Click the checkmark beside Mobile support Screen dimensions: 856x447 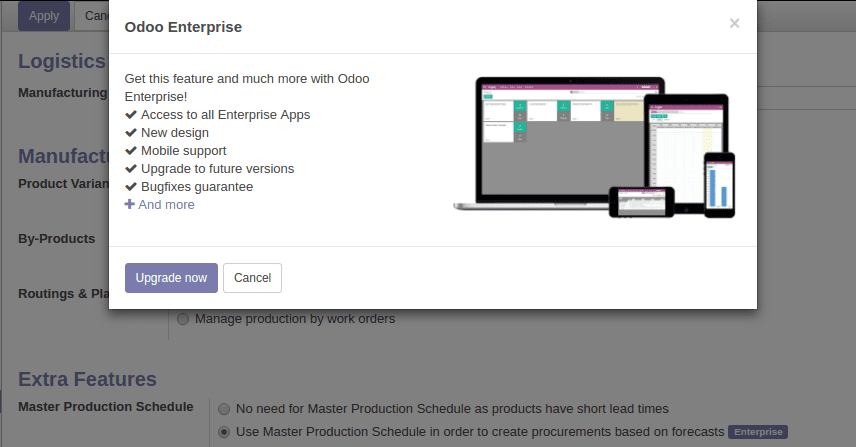pos(130,151)
